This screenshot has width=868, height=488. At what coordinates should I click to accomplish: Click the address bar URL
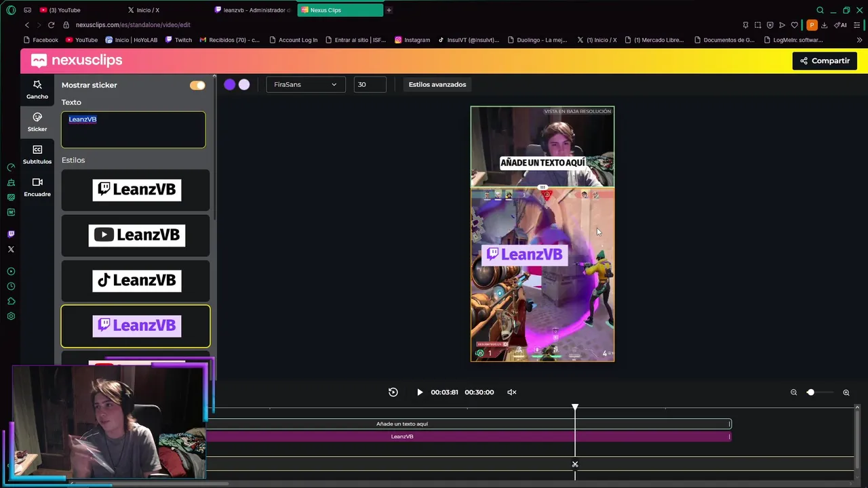133,25
